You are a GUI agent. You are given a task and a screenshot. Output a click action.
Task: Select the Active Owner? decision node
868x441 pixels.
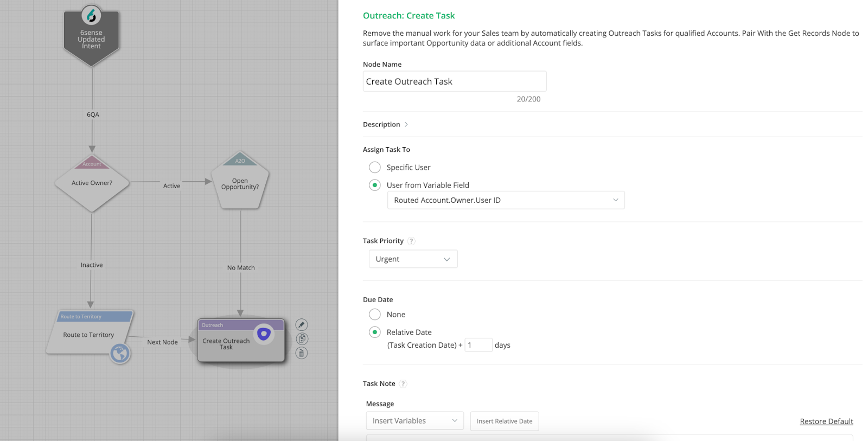[x=92, y=183]
